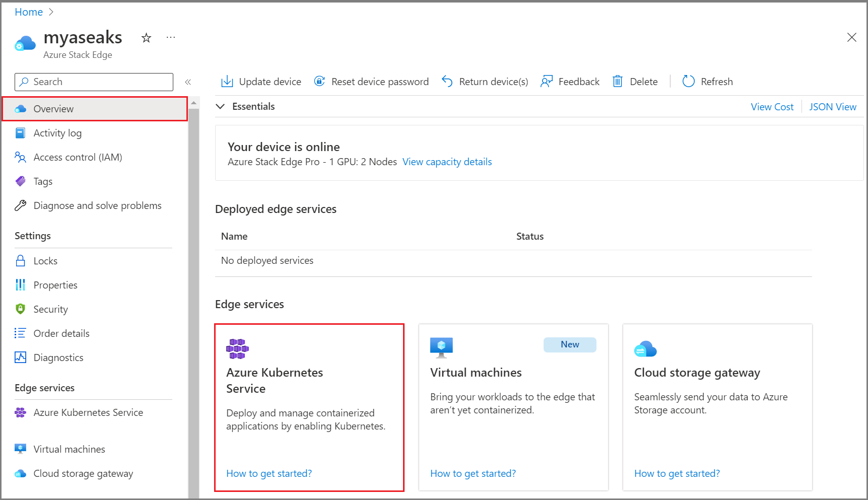Close the myaseaks blade
This screenshot has width=868, height=500.
[852, 37]
